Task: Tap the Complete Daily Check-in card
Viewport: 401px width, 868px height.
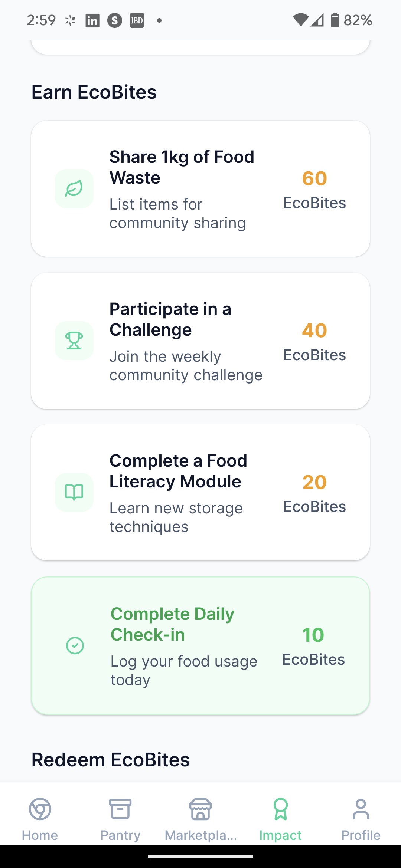Action: point(200,645)
